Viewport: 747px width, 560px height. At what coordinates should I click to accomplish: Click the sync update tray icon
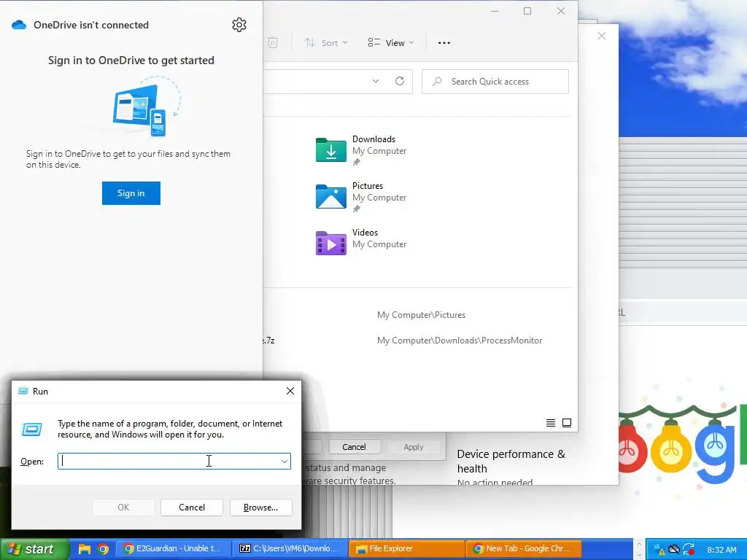point(689,550)
